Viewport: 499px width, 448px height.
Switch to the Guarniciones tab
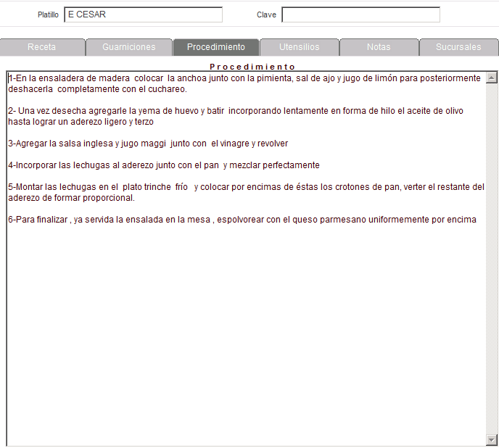click(128, 47)
